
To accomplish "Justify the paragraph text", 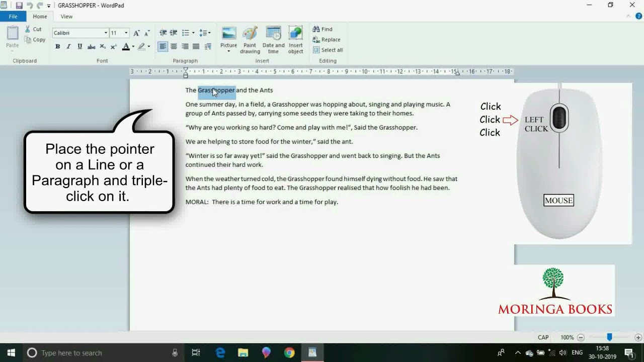I will pos(196,47).
